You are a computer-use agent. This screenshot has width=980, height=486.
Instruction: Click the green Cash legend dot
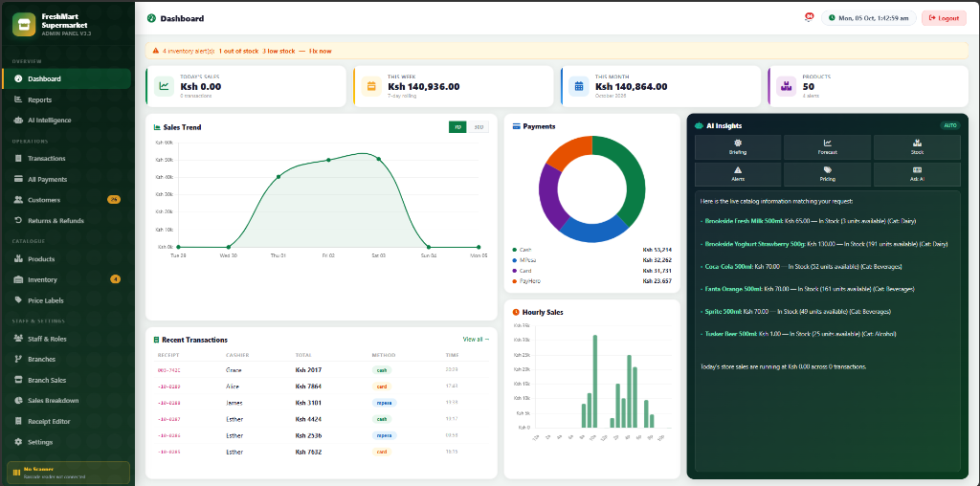click(514, 250)
